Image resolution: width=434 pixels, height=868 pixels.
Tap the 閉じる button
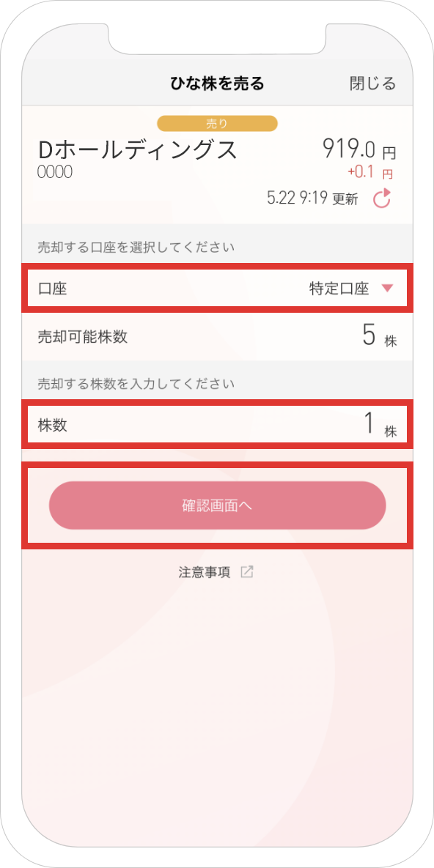coord(372,84)
